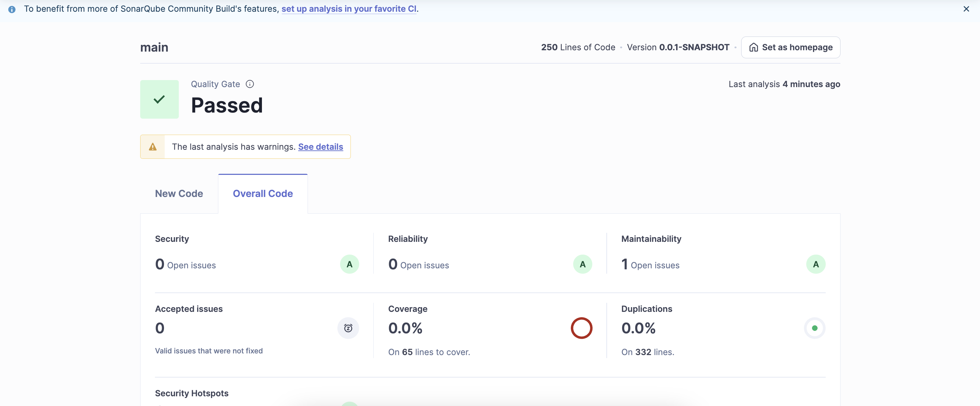Viewport: 980px width, 406px height.
Task: Click the Quality Gate info icon
Action: pyautogui.click(x=250, y=84)
